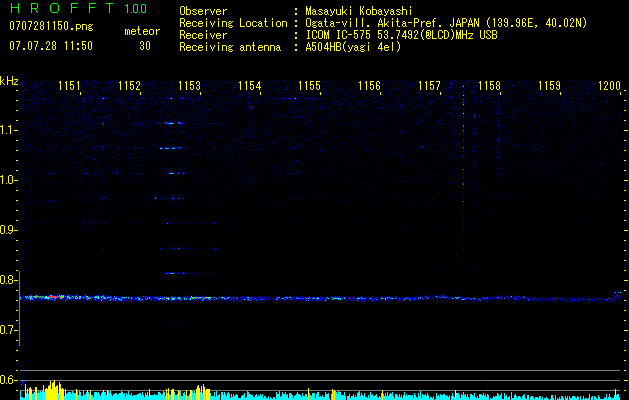Click the meteor label
The width and height of the screenshot is (629, 400).
[142, 31]
